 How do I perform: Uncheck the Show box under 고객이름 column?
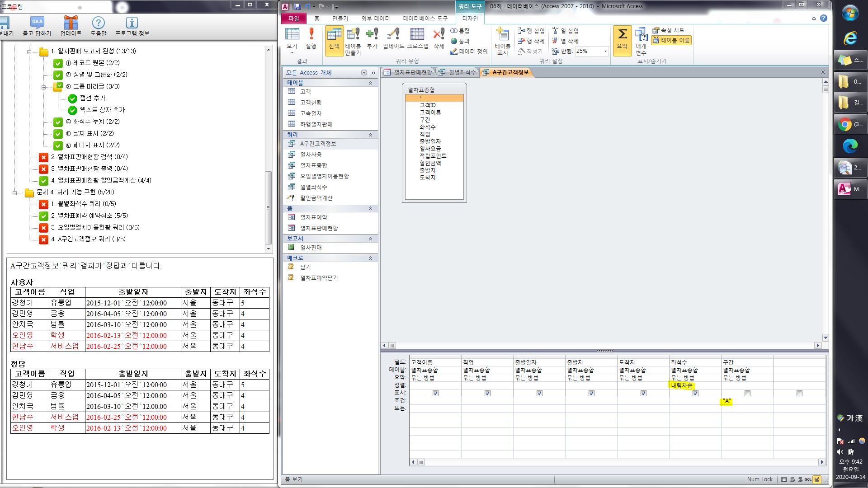[435, 394]
